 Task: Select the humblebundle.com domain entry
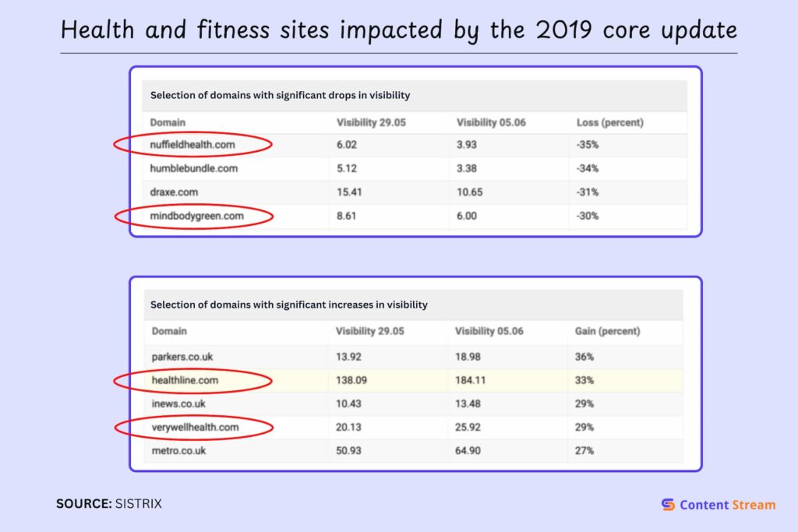click(x=192, y=168)
